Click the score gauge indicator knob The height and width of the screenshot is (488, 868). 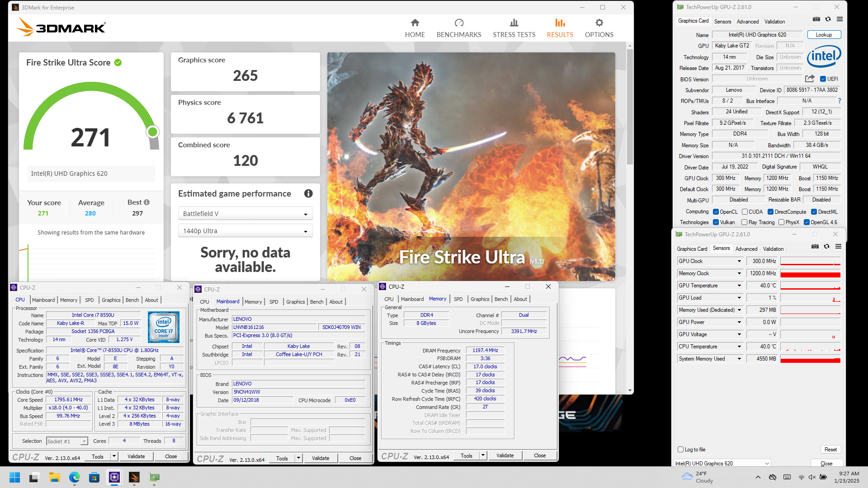pos(153,131)
